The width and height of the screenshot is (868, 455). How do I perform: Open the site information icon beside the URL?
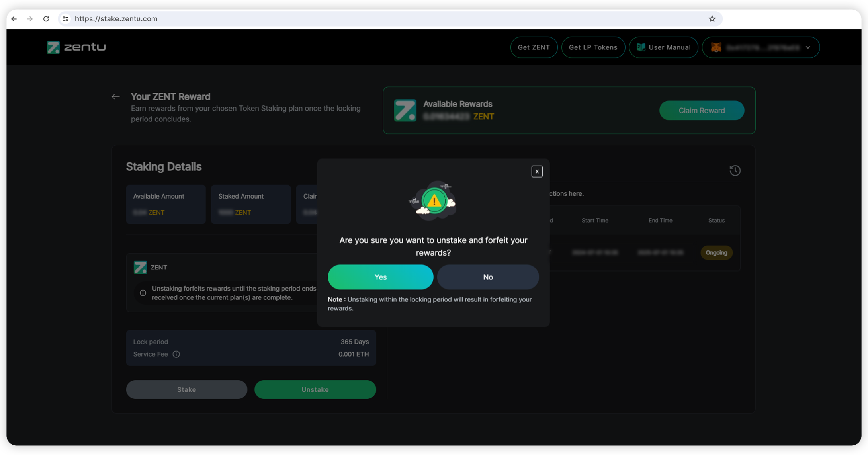pos(66,19)
